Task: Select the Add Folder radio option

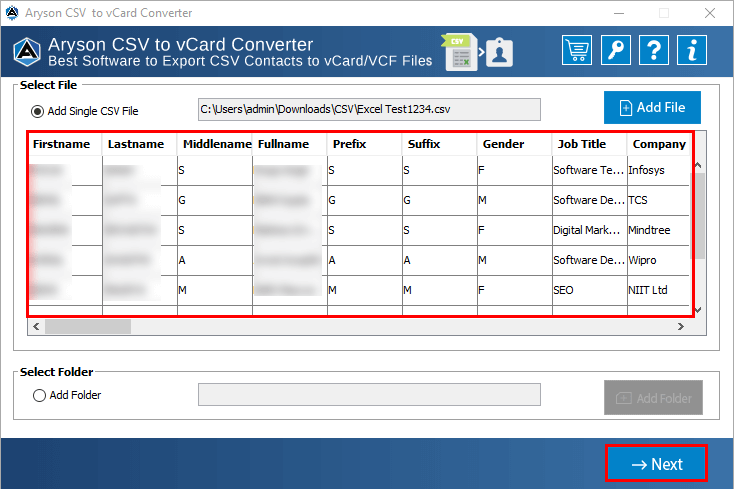Action: point(67,395)
